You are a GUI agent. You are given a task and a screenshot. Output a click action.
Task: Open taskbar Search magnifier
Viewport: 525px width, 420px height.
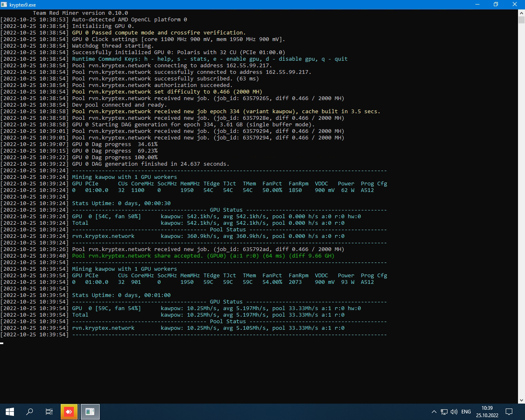(x=30, y=412)
